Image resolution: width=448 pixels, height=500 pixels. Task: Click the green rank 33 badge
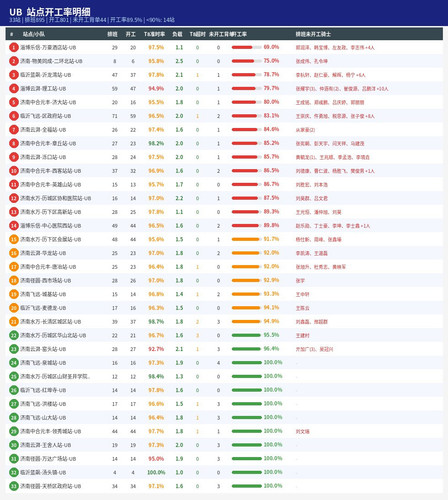(x=14, y=486)
